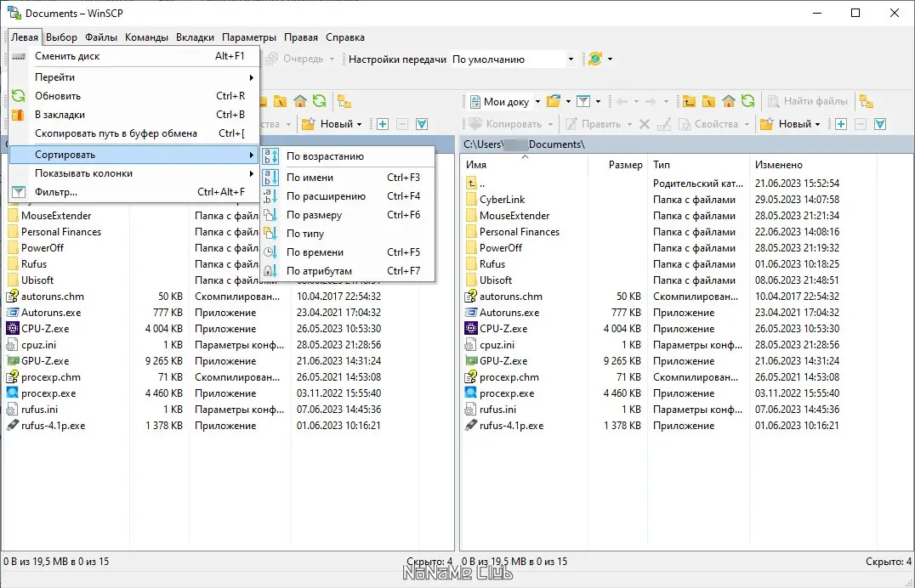Sort by name 'По имени'
The height and width of the screenshot is (588, 915).
coord(349,178)
